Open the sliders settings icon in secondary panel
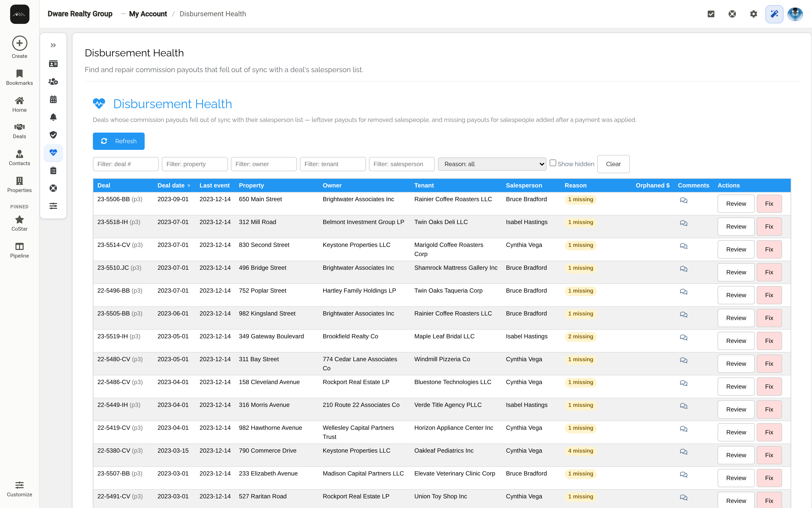 (53, 206)
